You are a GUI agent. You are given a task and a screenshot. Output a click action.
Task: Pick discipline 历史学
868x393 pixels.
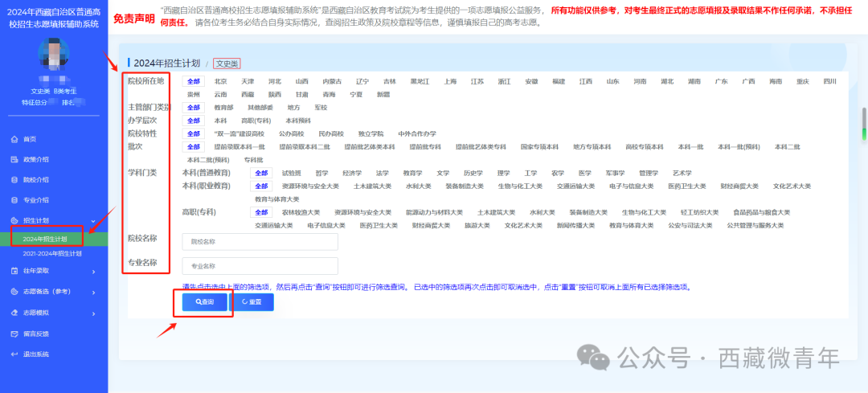(473, 174)
